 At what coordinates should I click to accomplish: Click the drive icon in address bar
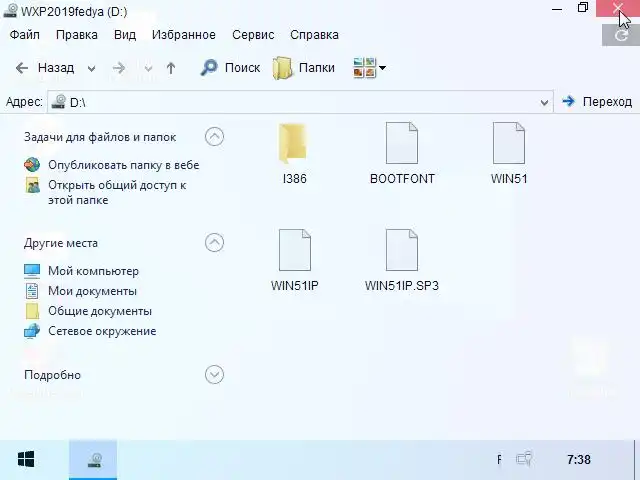pos(59,102)
